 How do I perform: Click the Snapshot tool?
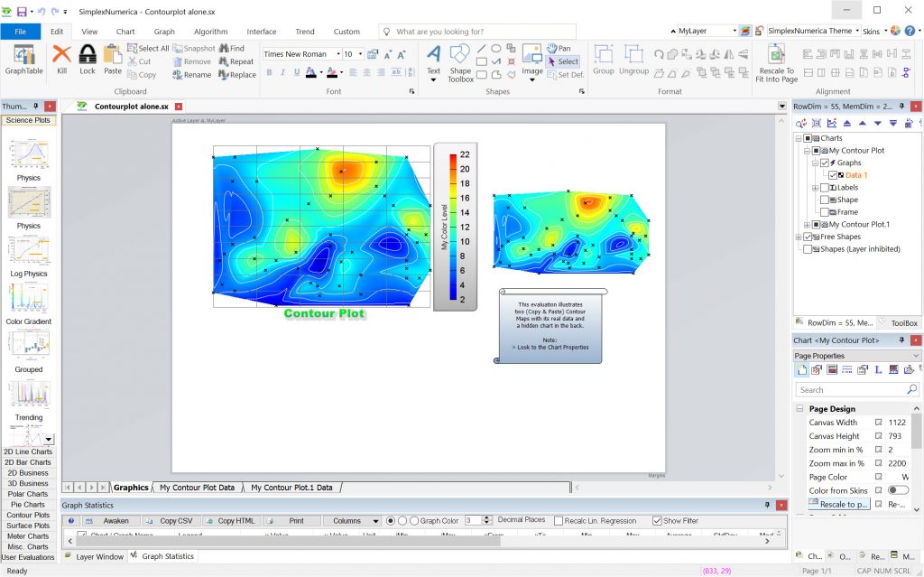[x=194, y=49]
